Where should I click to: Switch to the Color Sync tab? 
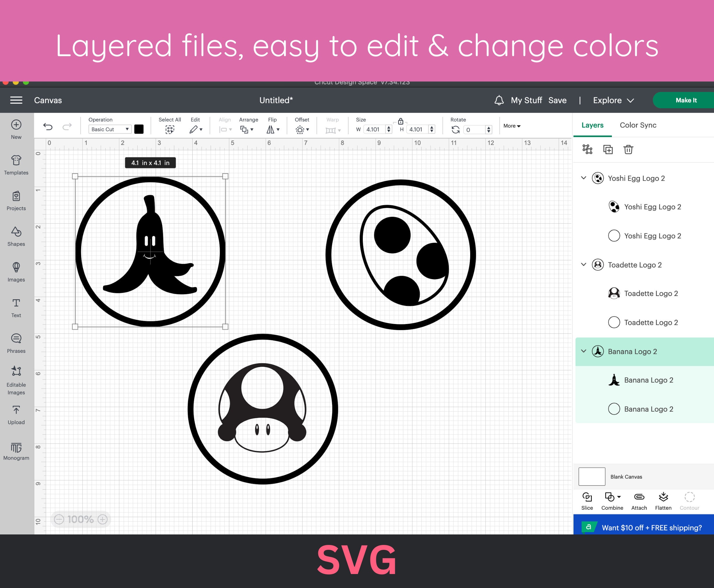coord(638,125)
